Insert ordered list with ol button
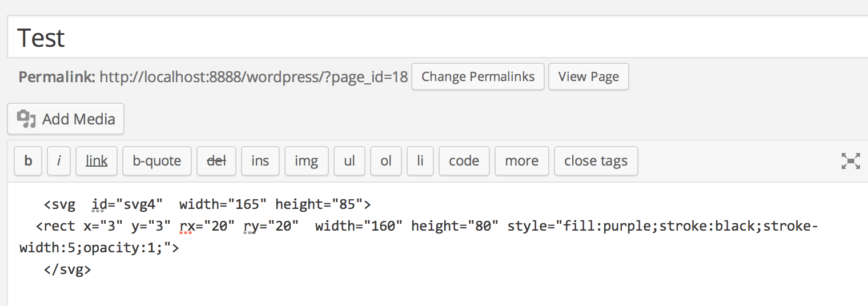The width and height of the screenshot is (868, 306). click(386, 161)
